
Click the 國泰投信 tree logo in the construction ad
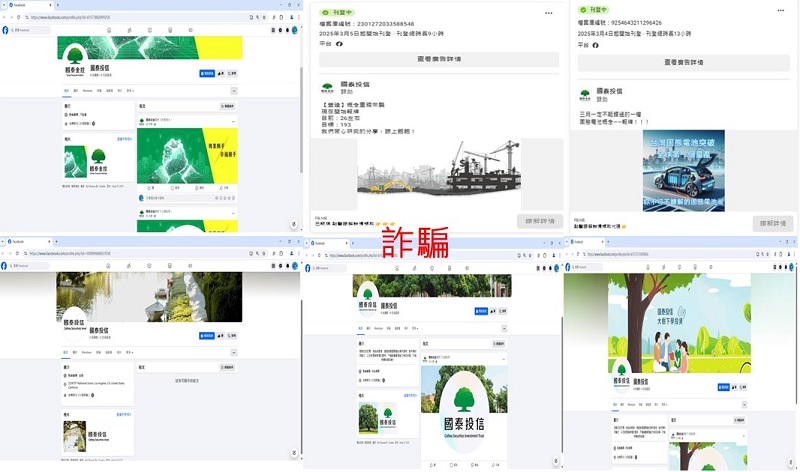coord(328,88)
